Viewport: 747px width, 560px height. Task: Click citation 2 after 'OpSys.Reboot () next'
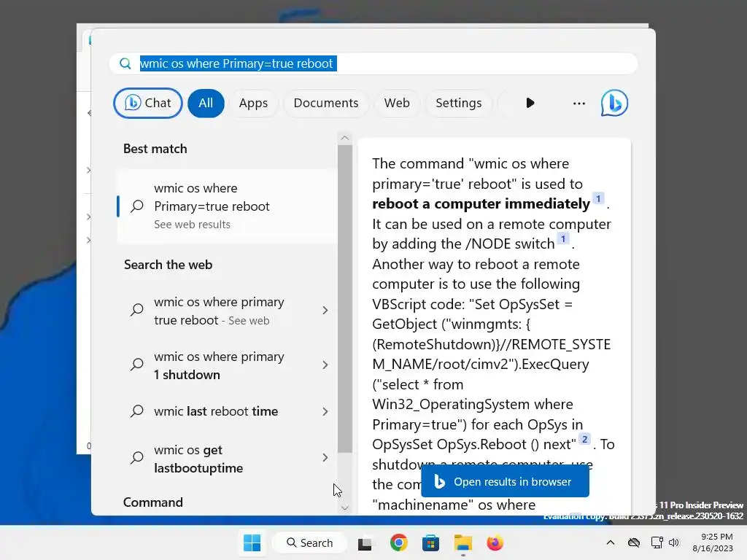[584, 438]
